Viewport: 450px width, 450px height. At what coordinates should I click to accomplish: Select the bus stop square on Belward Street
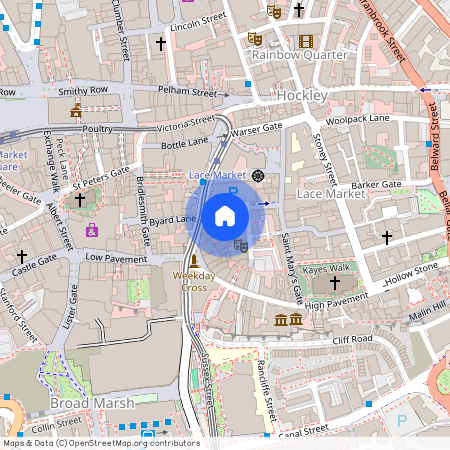429,144
